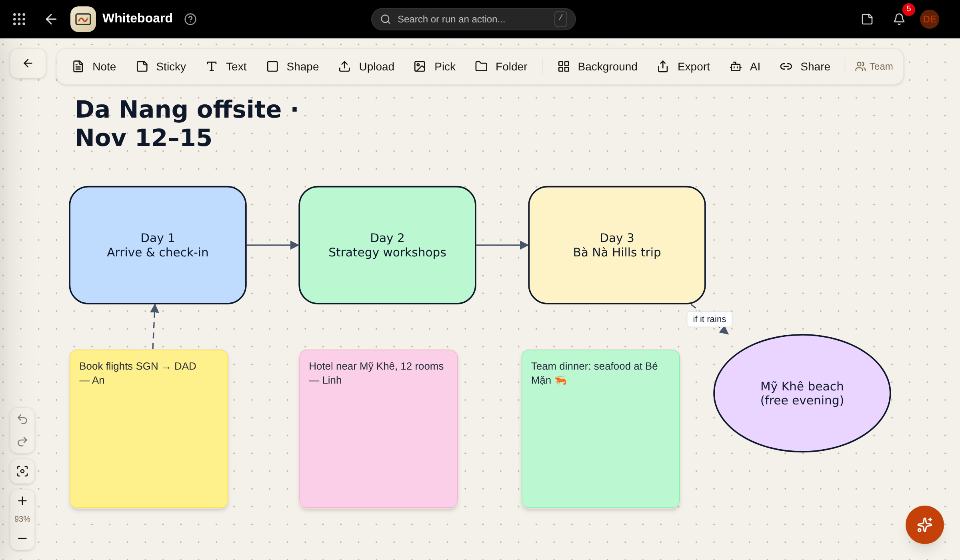Viewport: 960px width, 560px height.
Task: Open the Pick image tool
Action: point(435,66)
